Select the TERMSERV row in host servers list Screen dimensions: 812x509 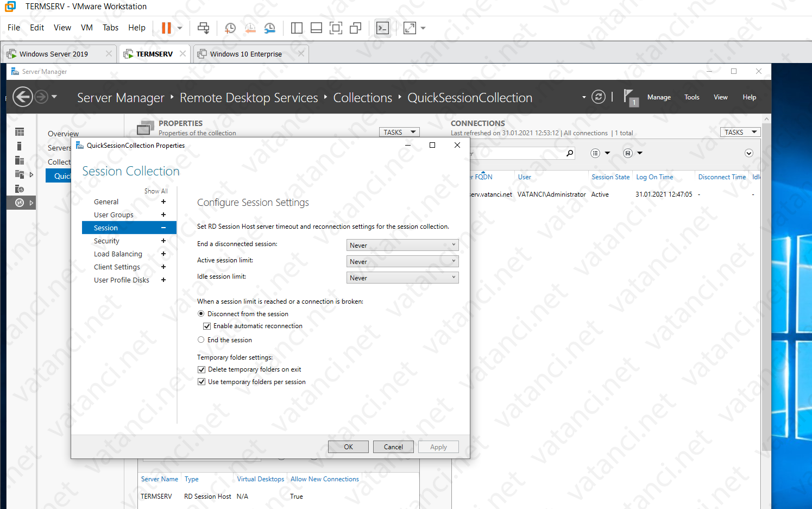[x=278, y=497]
